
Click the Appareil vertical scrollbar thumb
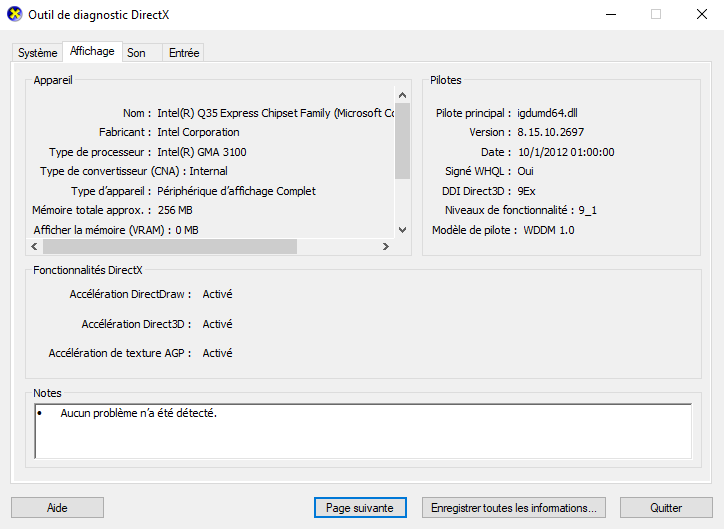[x=402, y=141]
